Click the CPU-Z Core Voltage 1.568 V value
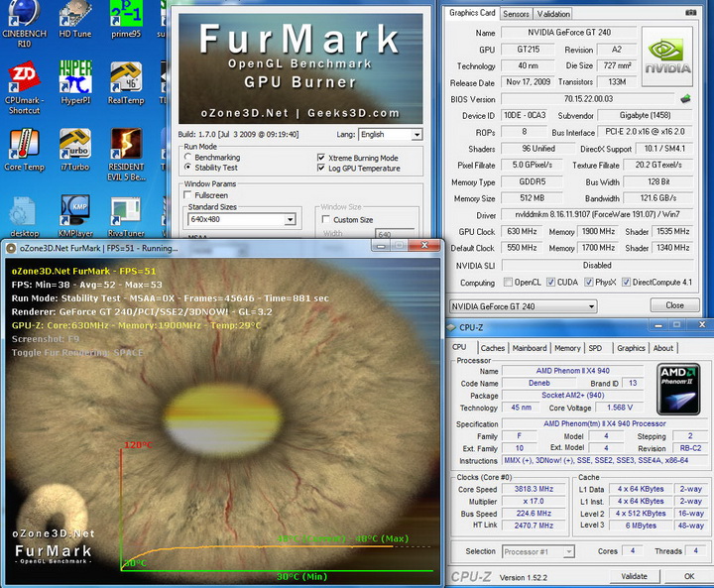 tap(619, 408)
